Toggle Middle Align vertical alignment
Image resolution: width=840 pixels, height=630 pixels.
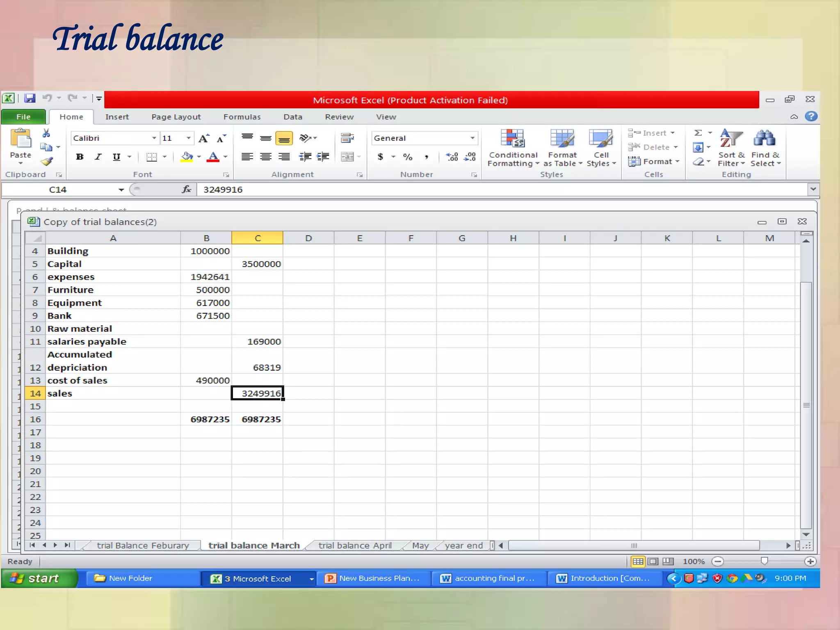[x=266, y=138]
